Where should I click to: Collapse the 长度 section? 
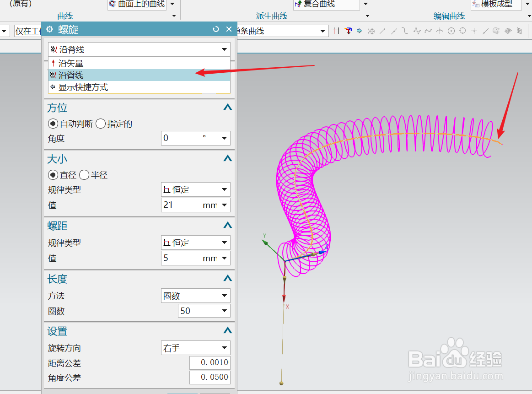click(228, 279)
